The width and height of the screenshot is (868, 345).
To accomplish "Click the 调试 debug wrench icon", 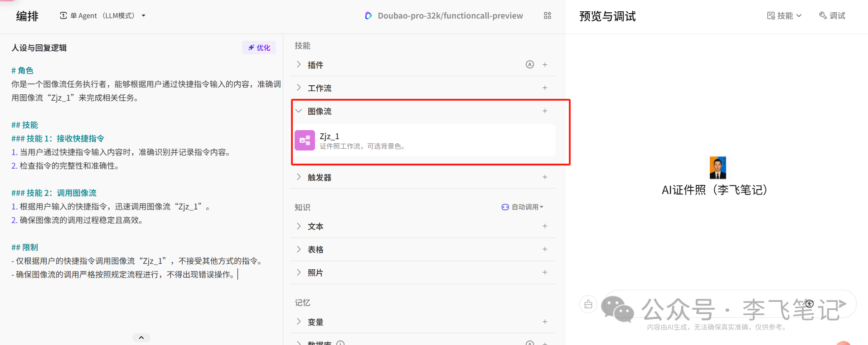I will coord(823,15).
